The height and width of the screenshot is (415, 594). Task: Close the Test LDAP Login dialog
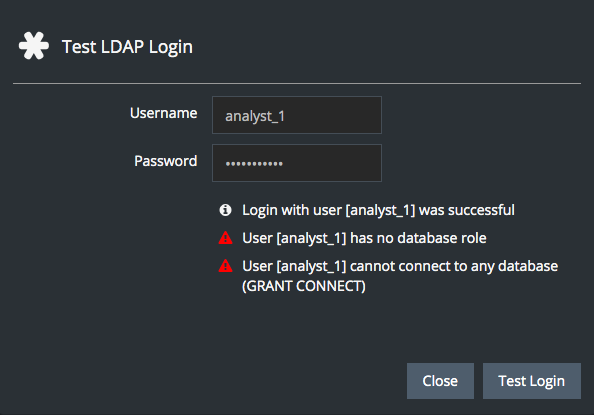(440, 381)
